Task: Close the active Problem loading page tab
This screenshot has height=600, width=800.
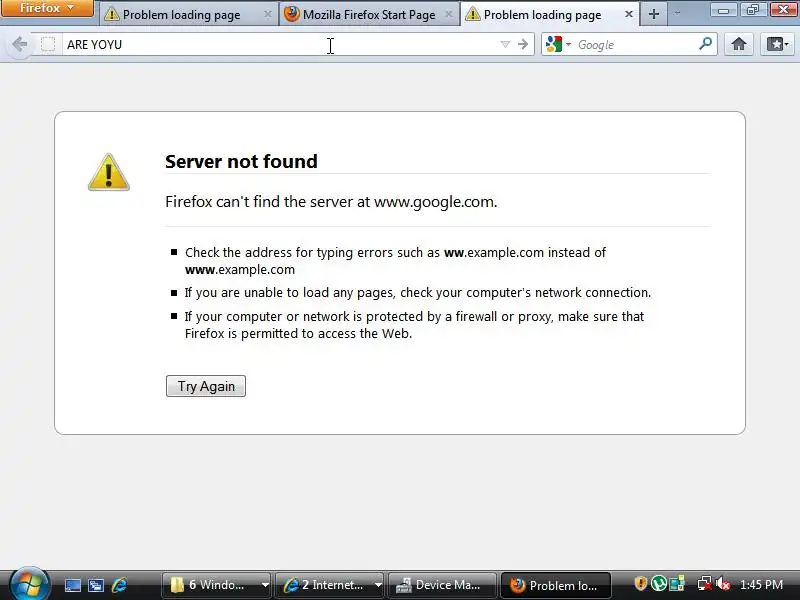Action: [x=629, y=14]
